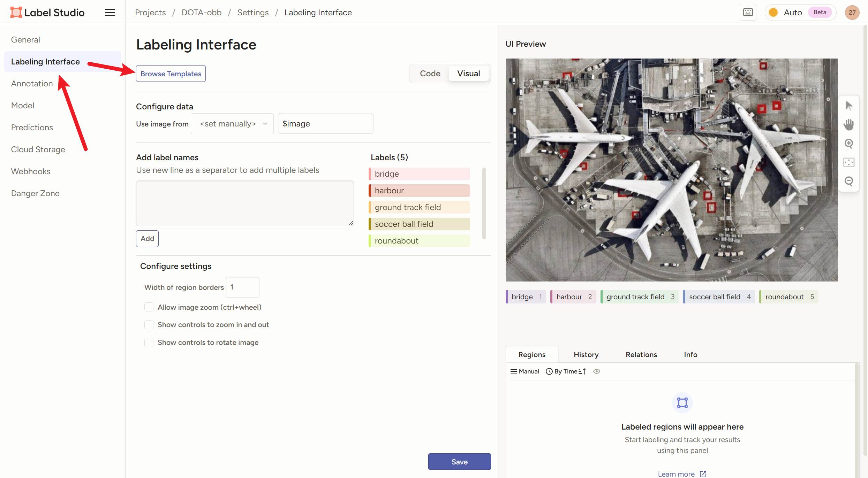Viewport: 868px width, 478px height.
Task: Check Show controls to zoom in and out
Action: tap(149, 325)
